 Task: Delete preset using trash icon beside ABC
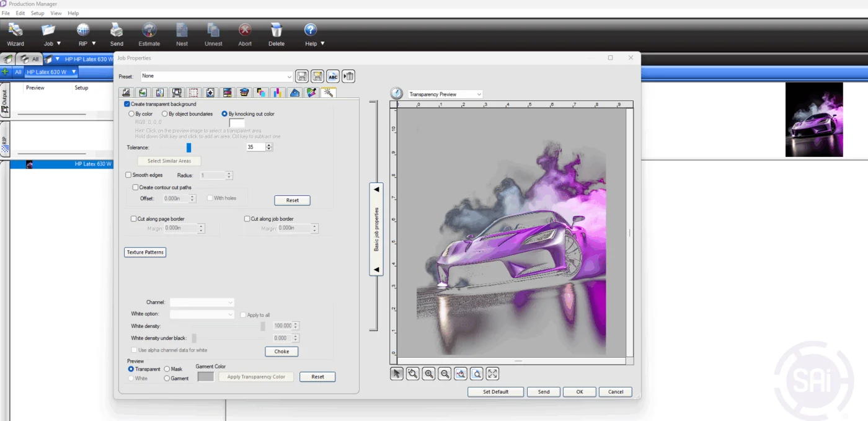coord(348,76)
